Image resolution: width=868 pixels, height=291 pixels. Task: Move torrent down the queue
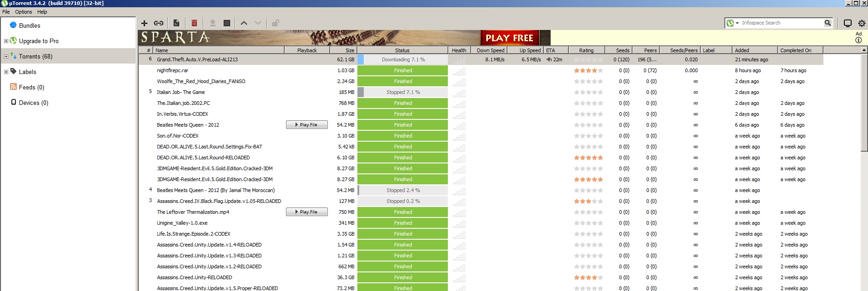click(258, 23)
